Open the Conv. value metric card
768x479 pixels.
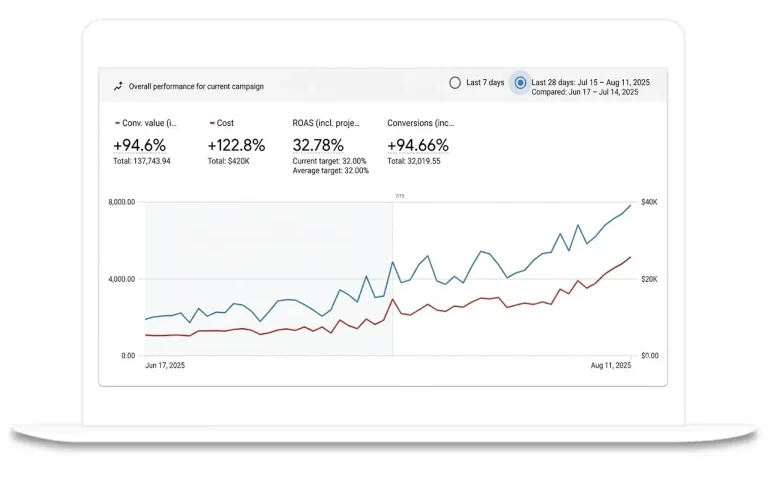click(x=145, y=142)
